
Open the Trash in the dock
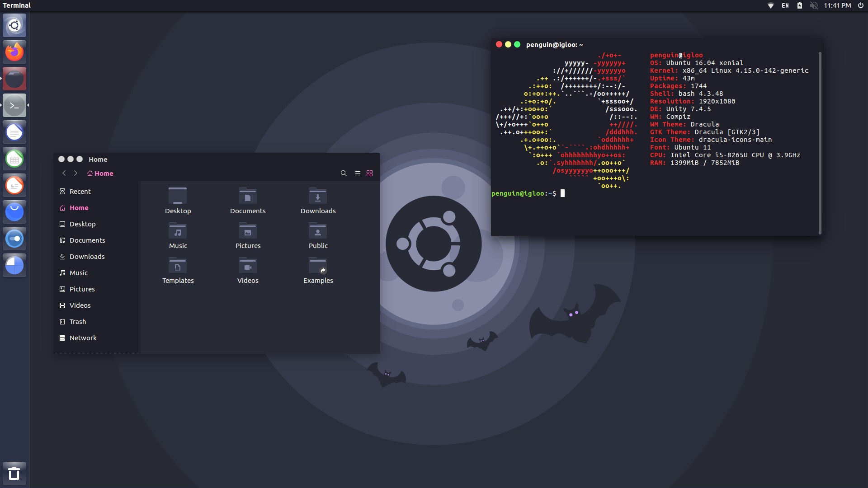[14, 474]
